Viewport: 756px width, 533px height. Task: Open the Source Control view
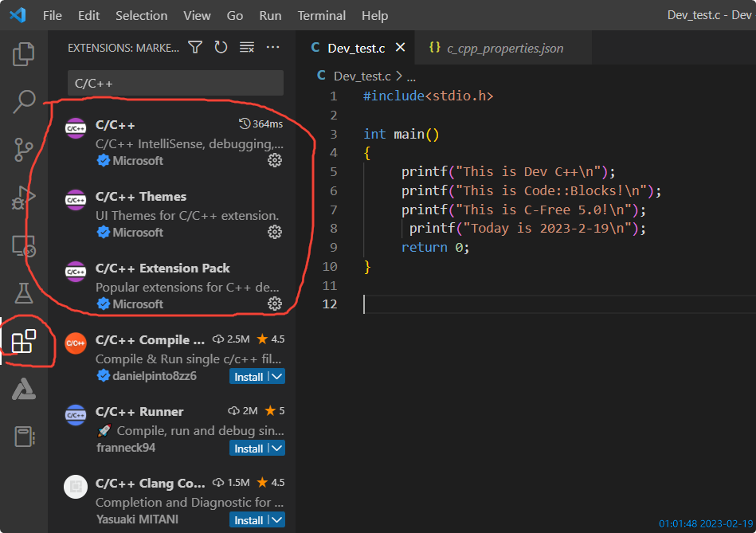pos(23,150)
